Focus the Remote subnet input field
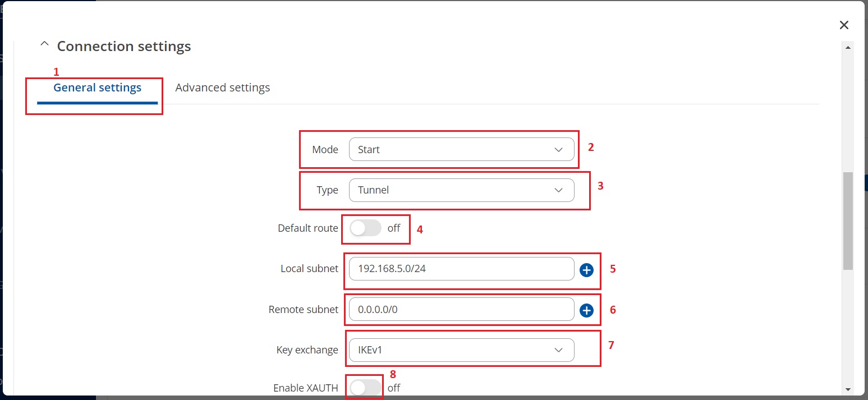Screen dimensions: 868x400 coord(461,309)
